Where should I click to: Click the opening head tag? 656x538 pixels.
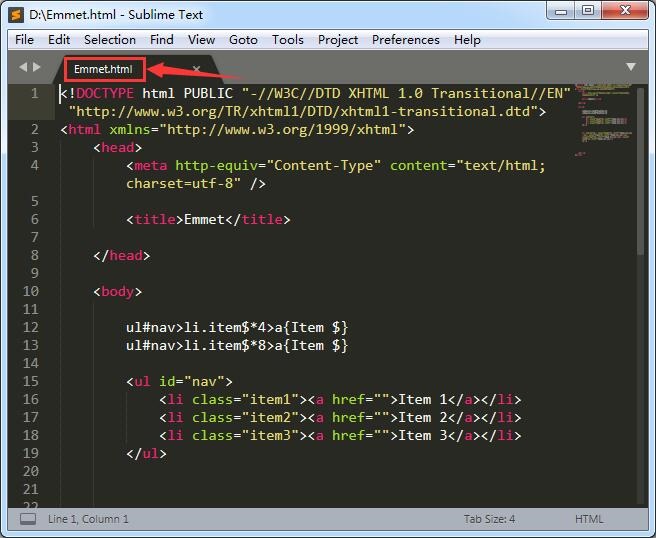[x=118, y=147]
